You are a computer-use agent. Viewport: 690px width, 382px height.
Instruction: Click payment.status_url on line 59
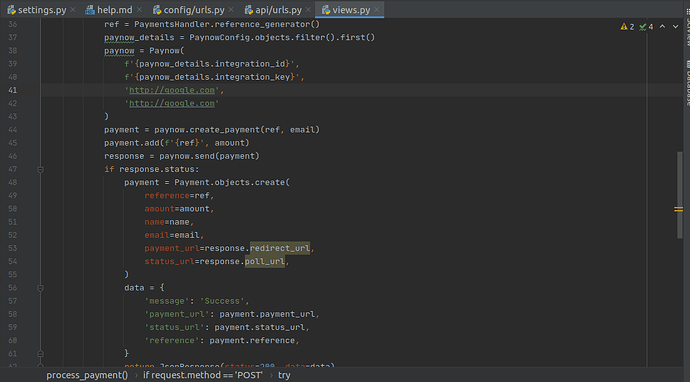[260, 327]
